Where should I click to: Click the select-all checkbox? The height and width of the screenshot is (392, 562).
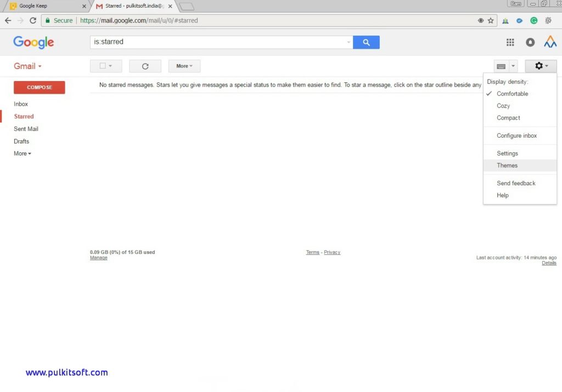click(x=103, y=66)
